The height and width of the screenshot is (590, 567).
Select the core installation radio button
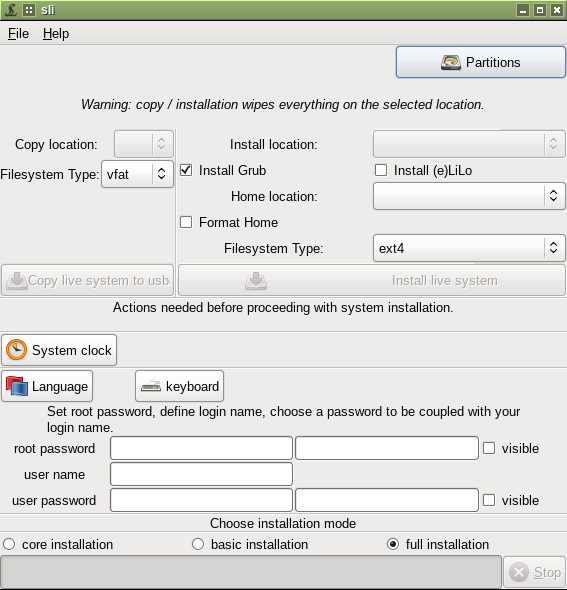click(x=9, y=544)
